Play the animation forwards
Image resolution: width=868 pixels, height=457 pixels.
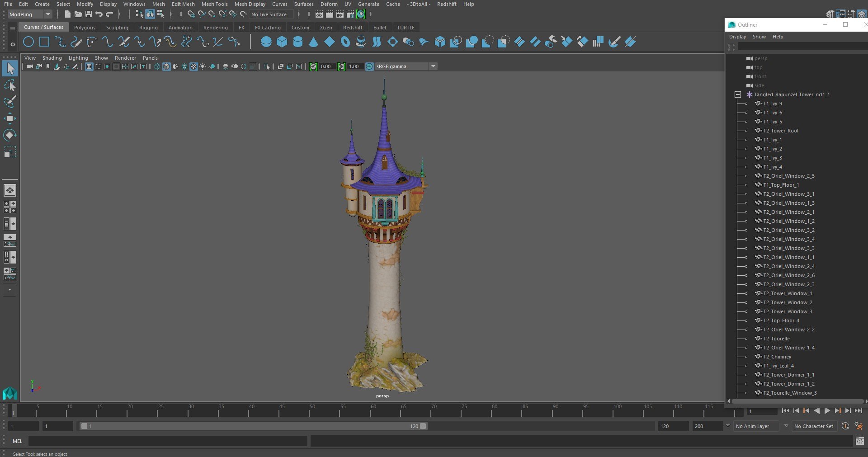pos(827,411)
